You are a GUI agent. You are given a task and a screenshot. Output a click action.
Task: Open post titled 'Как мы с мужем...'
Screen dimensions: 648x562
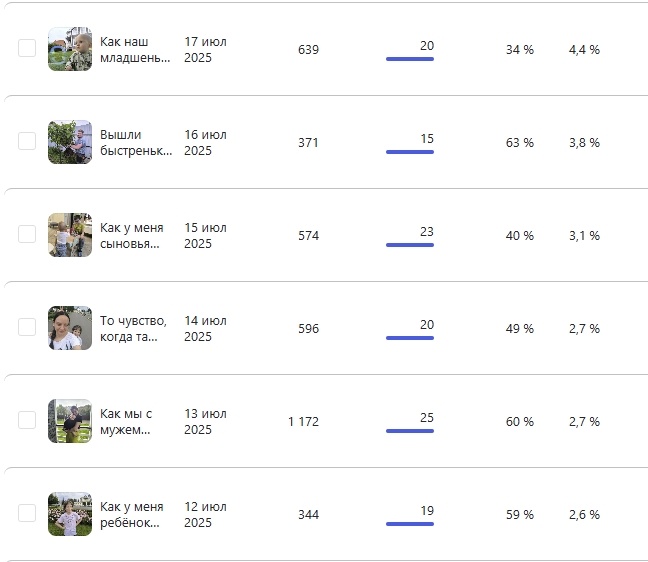127,422
